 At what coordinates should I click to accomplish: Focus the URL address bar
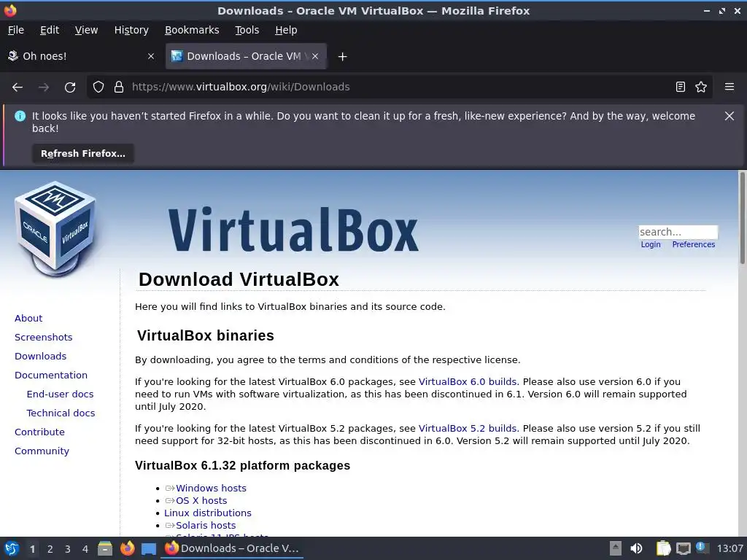tap(399, 87)
